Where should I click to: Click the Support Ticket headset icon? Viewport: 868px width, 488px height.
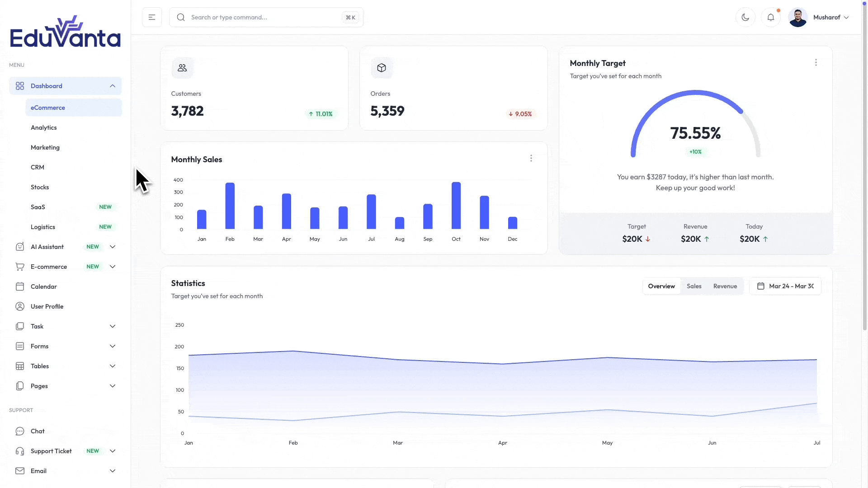pos(20,451)
